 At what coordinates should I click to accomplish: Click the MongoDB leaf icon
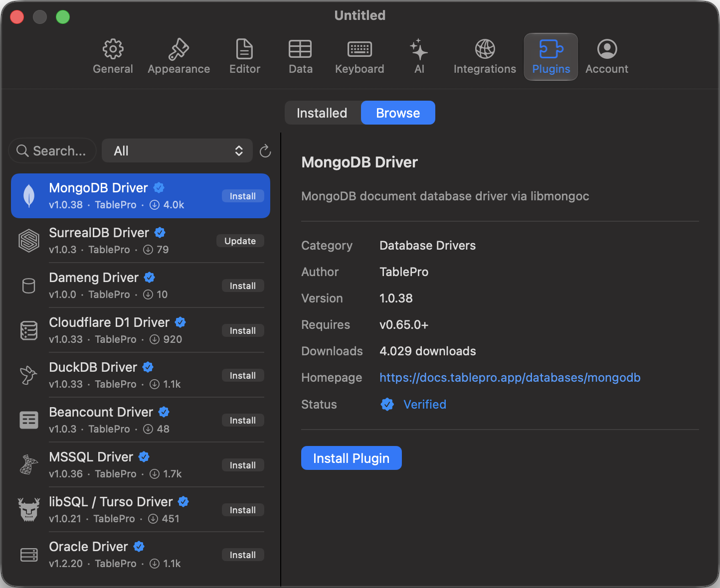(29, 196)
